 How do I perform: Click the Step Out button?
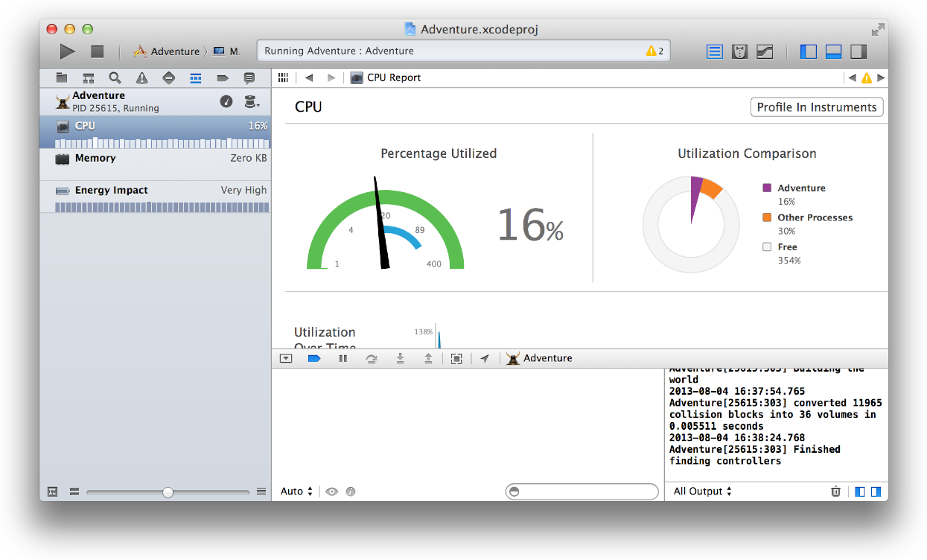pyautogui.click(x=428, y=358)
